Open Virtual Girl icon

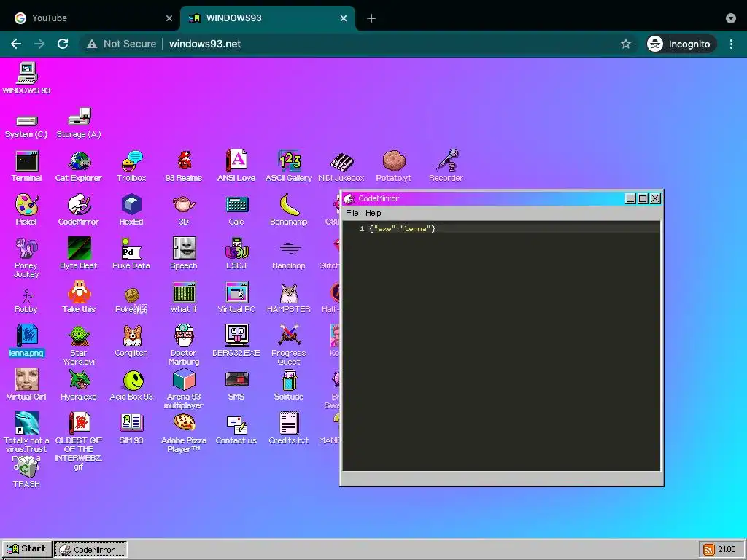coord(27,385)
